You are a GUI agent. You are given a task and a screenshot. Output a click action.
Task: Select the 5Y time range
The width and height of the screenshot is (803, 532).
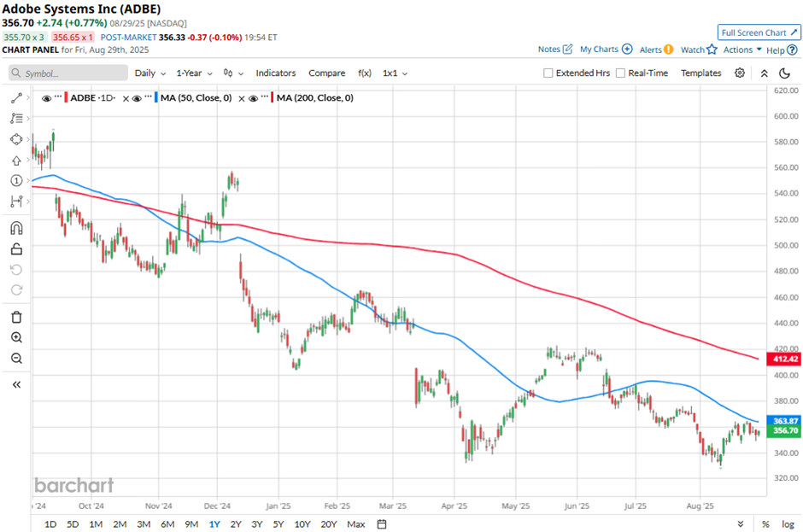click(x=278, y=523)
